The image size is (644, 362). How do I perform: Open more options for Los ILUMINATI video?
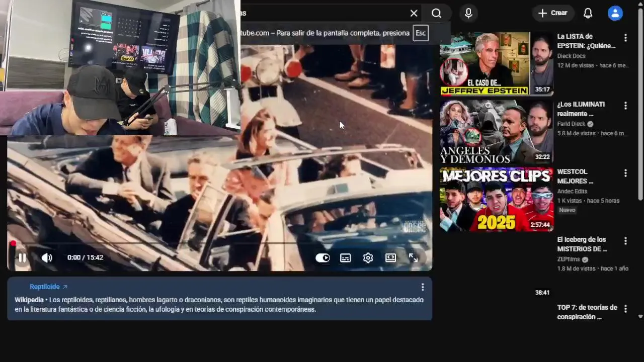(x=625, y=106)
